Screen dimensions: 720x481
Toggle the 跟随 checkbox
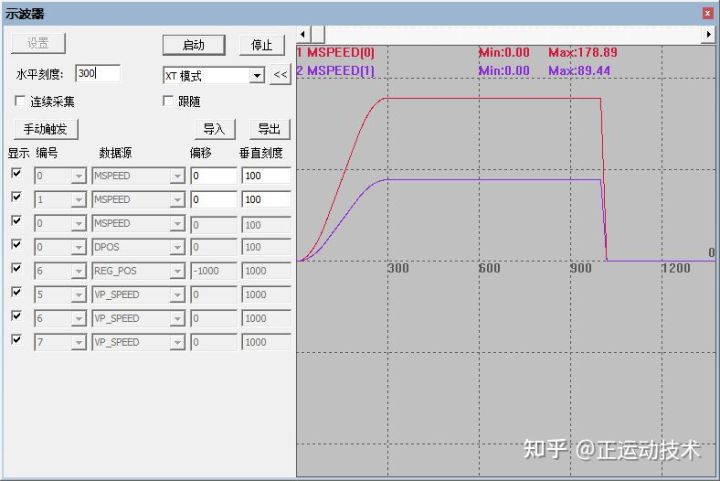tap(168, 101)
